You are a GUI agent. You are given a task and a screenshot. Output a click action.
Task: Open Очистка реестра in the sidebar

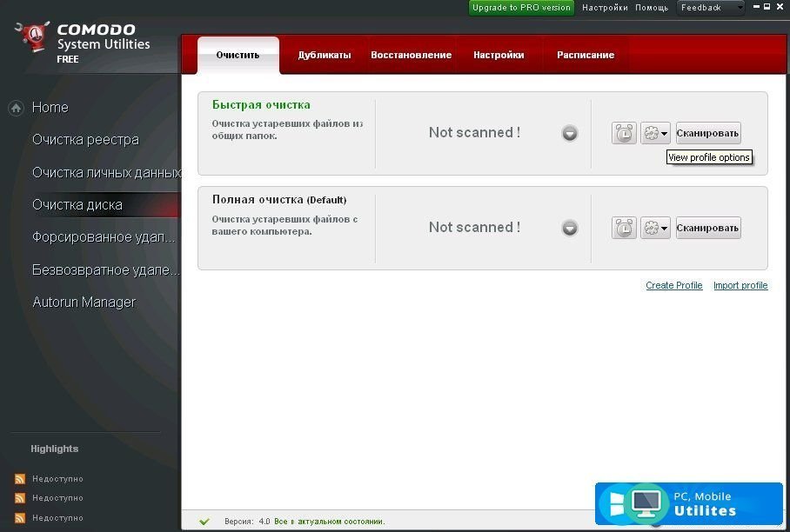tap(85, 139)
